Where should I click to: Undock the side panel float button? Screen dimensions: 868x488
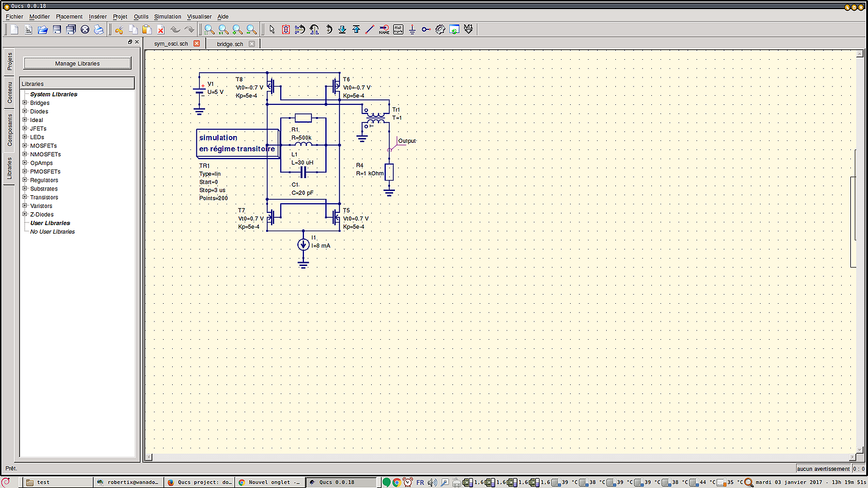[130, 42]
